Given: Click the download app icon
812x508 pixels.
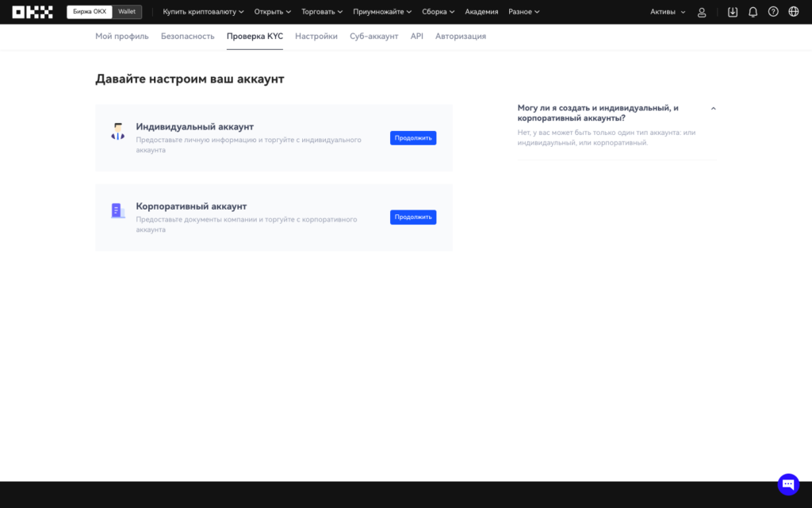Looking at the screenshot, I should pyautogui.click(x=732, y=12).
